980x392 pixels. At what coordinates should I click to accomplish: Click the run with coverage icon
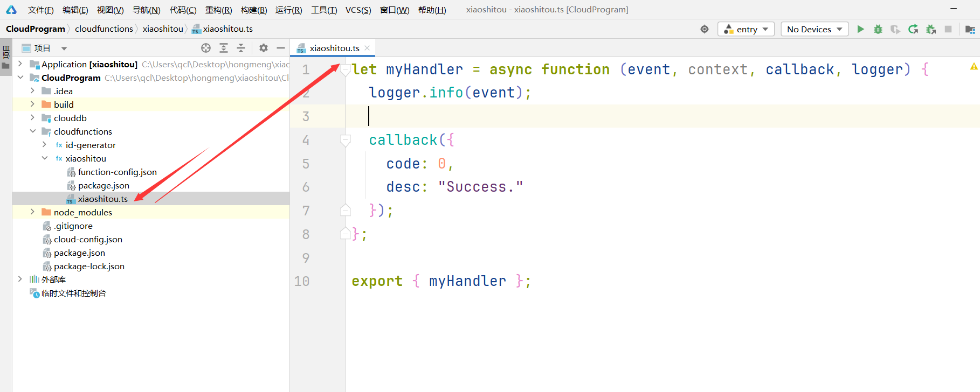click(x=895, y=29)
